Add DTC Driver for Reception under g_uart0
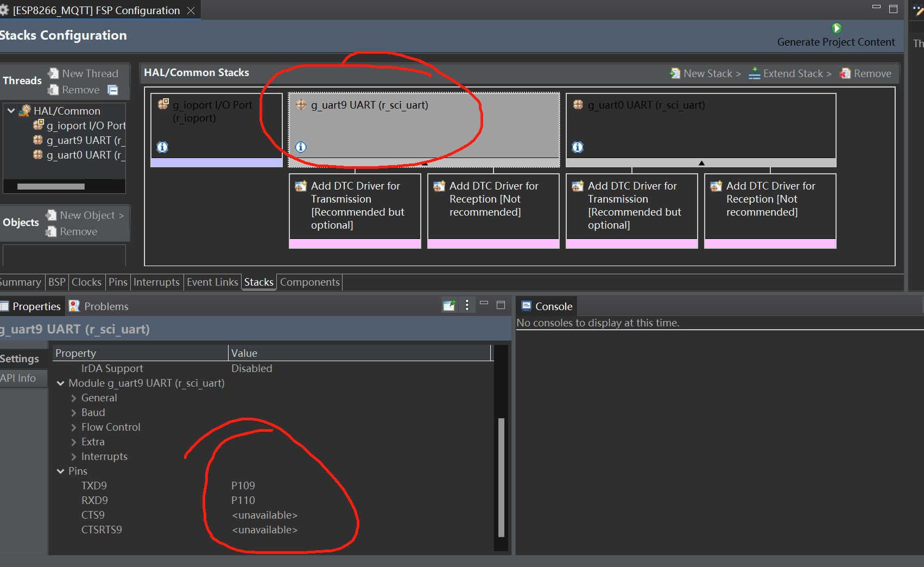 [x=770, y=211]
